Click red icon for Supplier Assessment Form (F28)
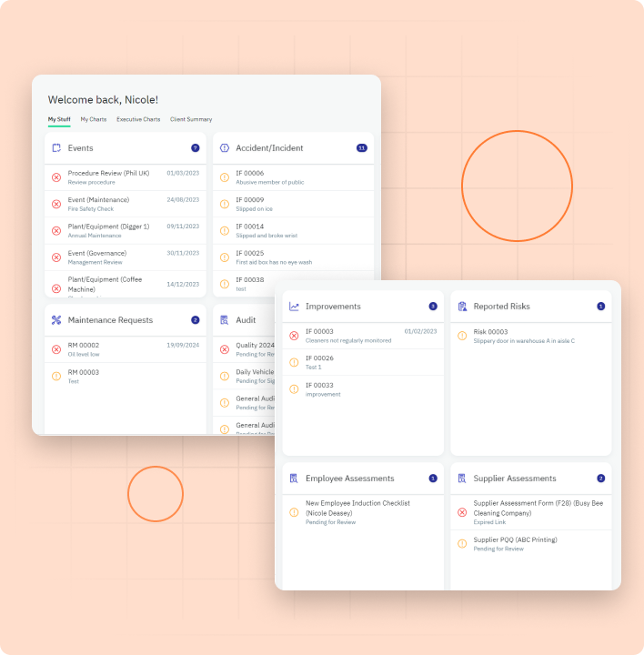Image resolution: width=644 pixels, height=655 pixels. point(462,512)
